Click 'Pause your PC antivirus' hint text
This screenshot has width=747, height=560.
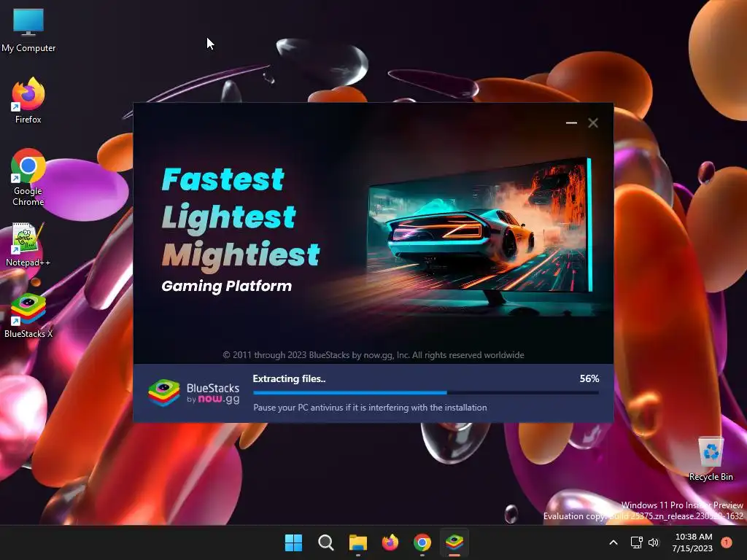(x=370, y=408)
